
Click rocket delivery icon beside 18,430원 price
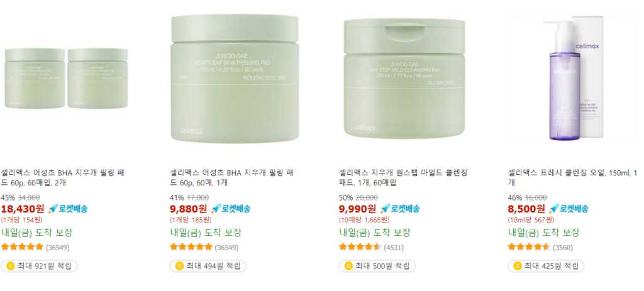pos(52,209)
